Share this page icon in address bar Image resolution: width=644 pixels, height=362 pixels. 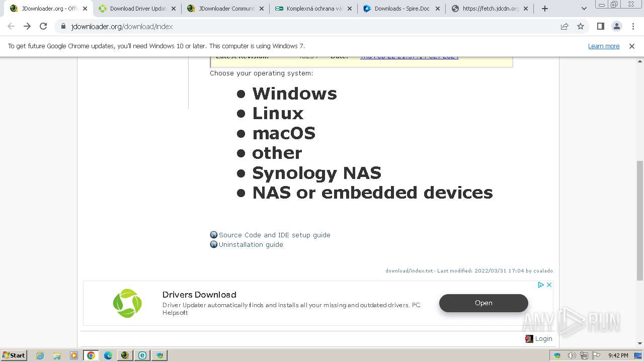pyautogui.click(x=565, y=26)
